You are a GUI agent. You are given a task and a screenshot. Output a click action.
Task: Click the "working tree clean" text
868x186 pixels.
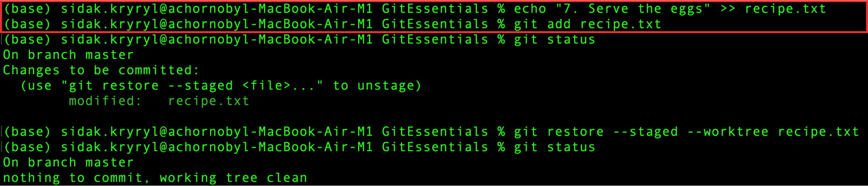(233, 178)
